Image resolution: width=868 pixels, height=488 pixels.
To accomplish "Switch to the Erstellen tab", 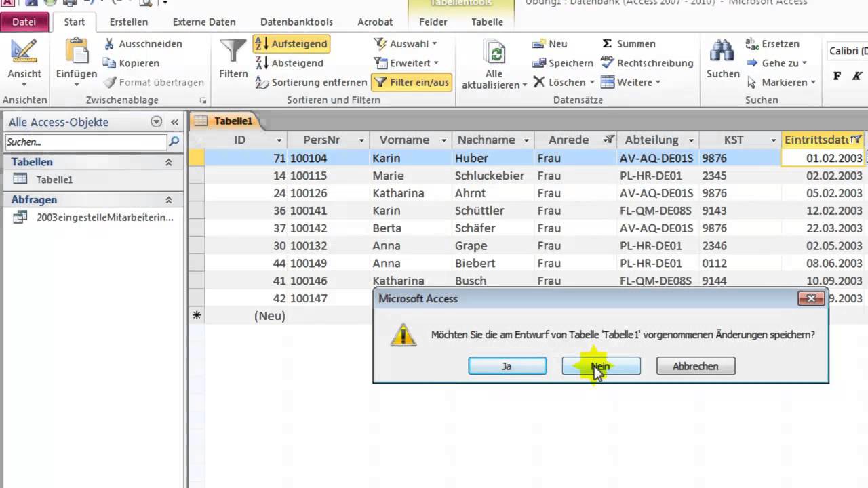I will pos(129,22).
